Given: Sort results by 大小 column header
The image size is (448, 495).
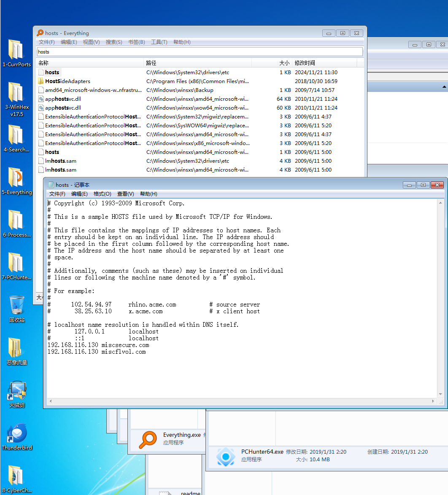Looking at the screenshot, I should pyautogui.click(x=272, y=63).
